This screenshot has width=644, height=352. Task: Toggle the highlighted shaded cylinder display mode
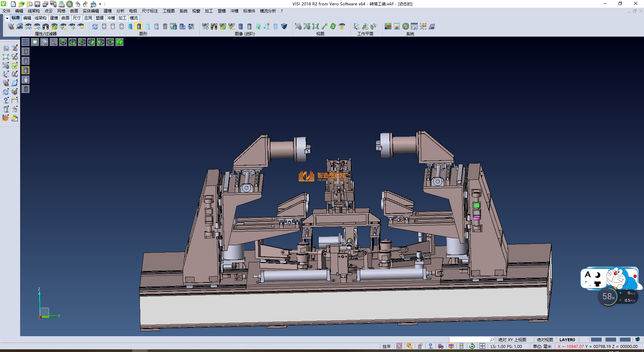point(139,27)
